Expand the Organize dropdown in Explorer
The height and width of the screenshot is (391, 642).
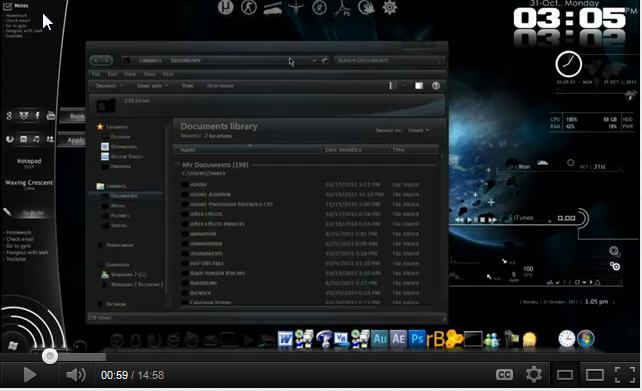pyautogui.click(x=109, y=86)
